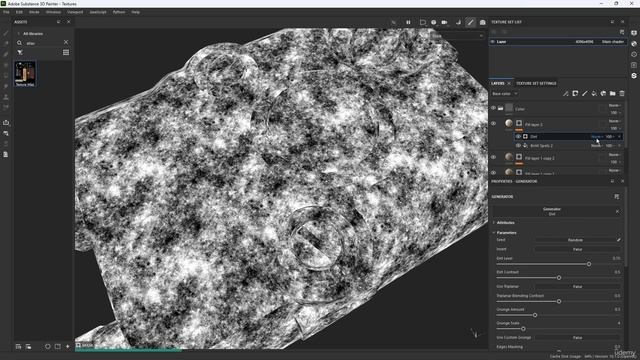Open the Edit menu
Image resolution: width=640 pixels, height=360 pixels.
(19, 12)
